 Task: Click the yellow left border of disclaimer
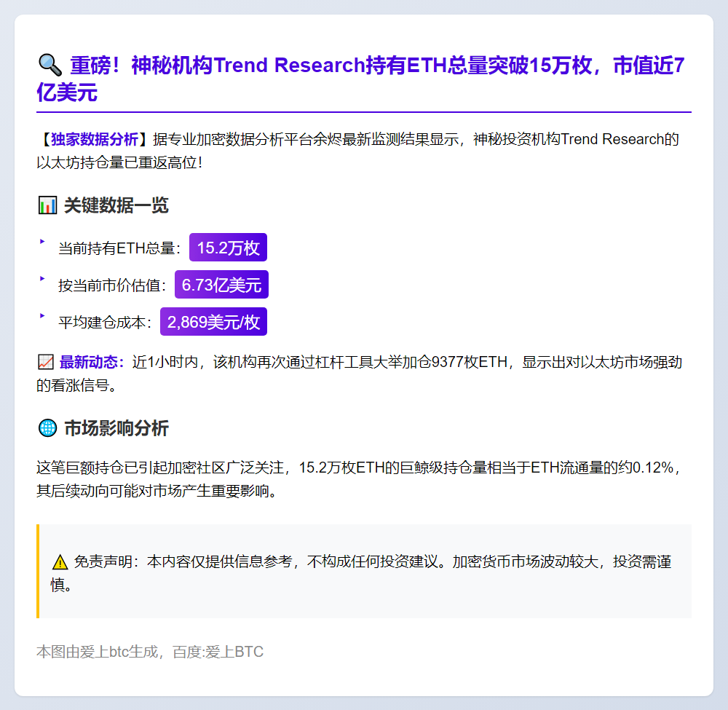click(38, 571)
